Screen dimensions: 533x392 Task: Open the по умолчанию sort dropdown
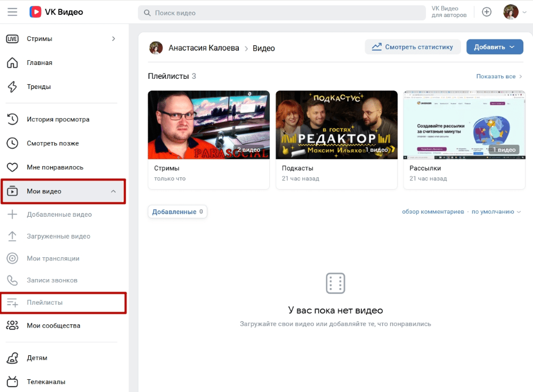click(x=496, y=211)
